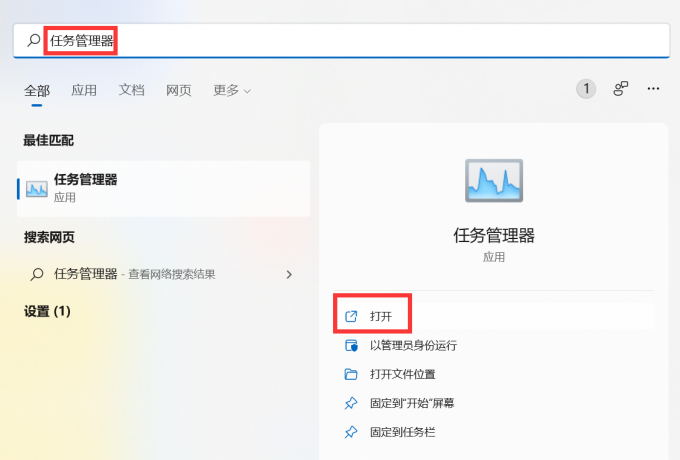Open the account/people icon beside the badge
This screenshot has height=460, width=680.
621,88
